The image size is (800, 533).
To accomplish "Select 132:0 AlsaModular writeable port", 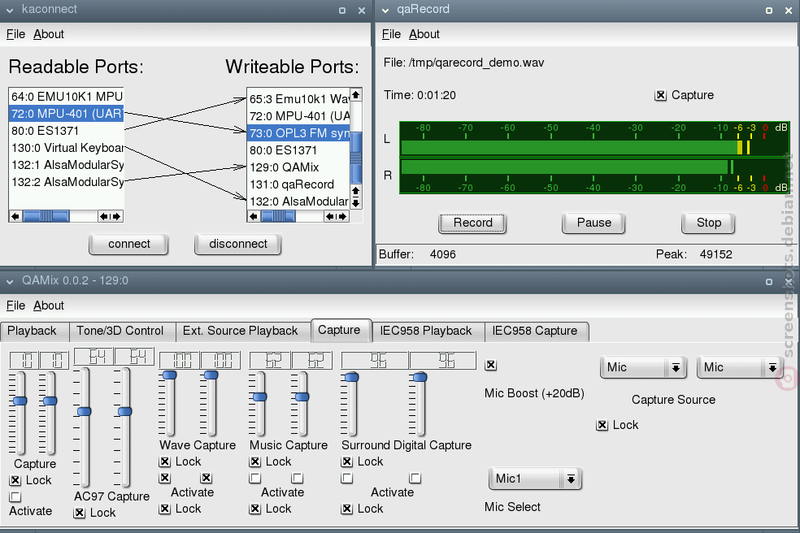I will (x=299, y=201).
